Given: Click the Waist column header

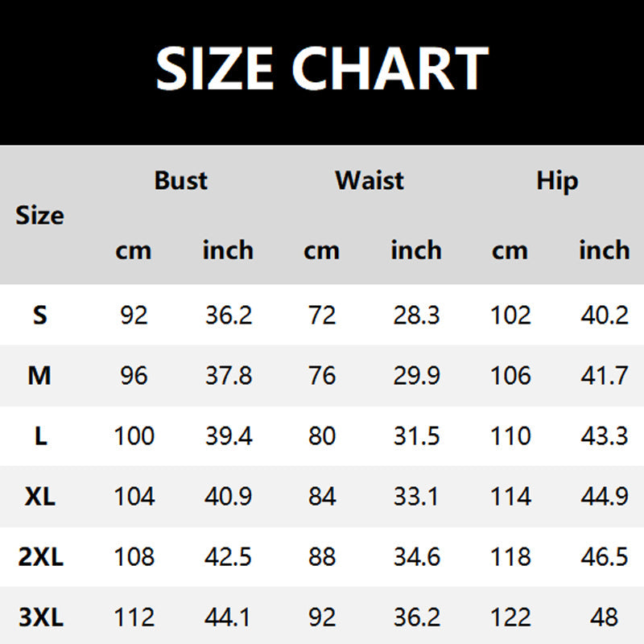Looking at the screenshot, I should click(x=369, y=180).
